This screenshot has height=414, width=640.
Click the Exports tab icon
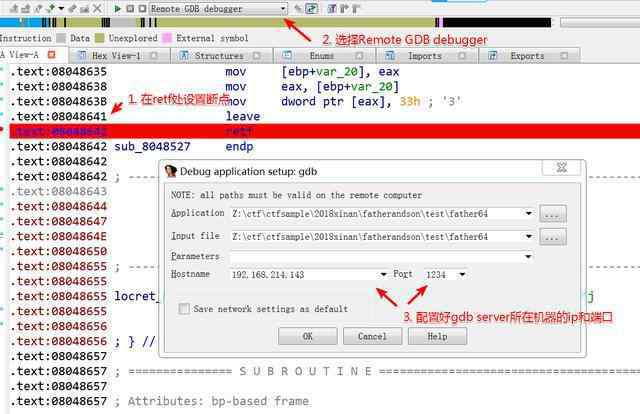[493, 55]
